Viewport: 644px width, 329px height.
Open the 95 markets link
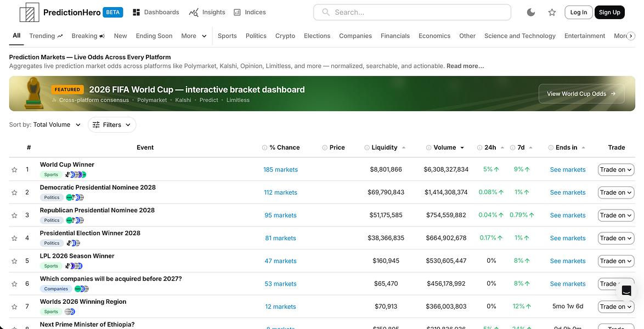point(280,215)
